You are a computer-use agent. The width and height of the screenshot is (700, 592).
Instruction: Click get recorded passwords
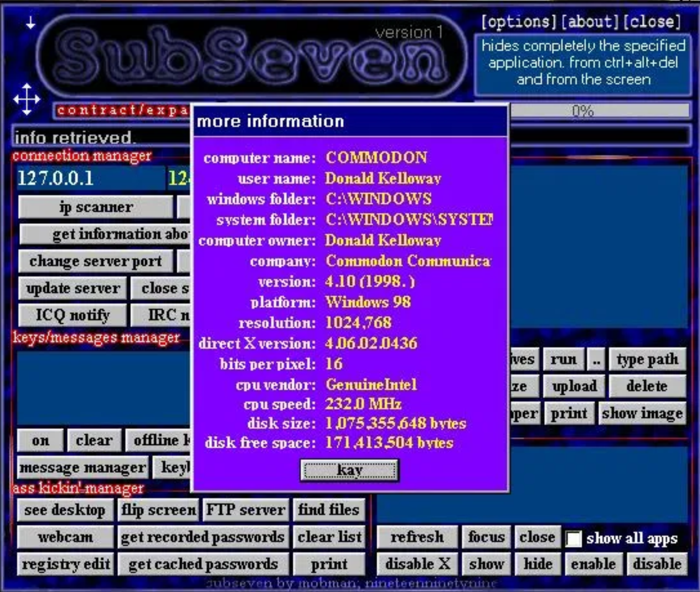tap(203, 537)
